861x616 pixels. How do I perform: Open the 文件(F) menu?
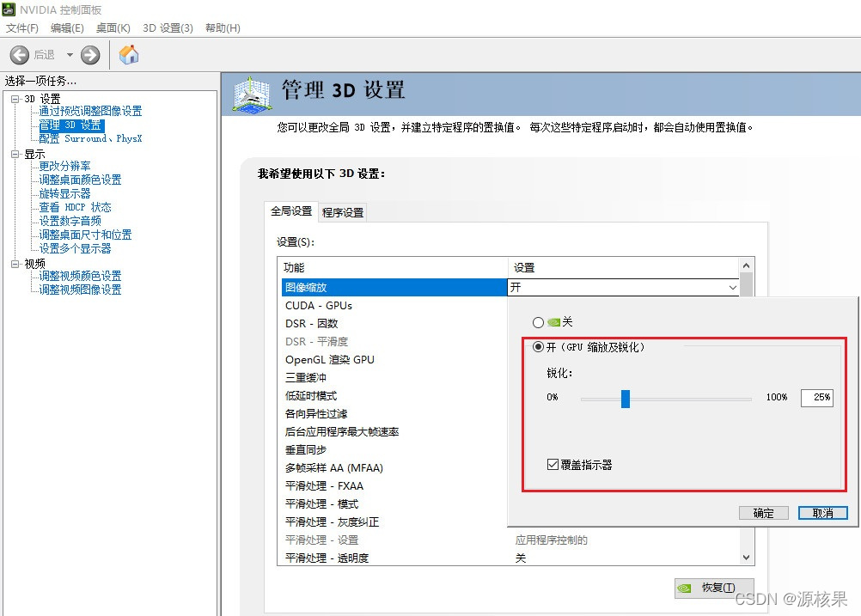[22, 28]
